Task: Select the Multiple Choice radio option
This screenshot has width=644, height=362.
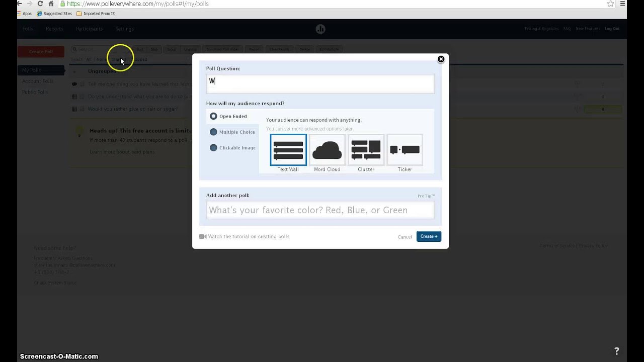Action: point(213,132)
